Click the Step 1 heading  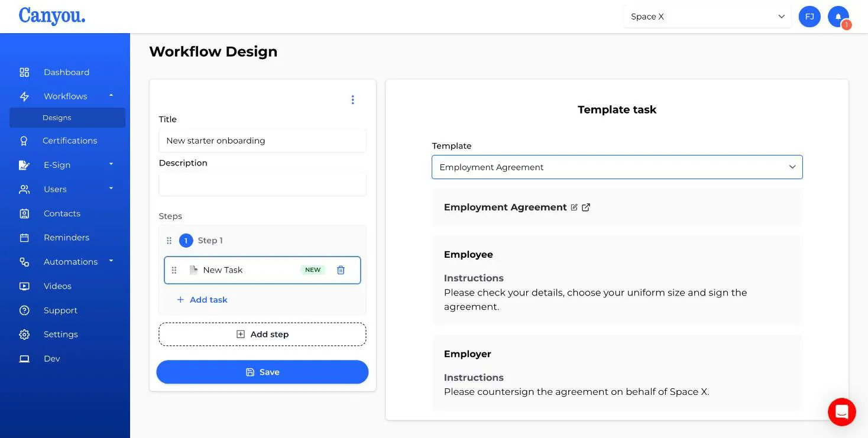210,241
